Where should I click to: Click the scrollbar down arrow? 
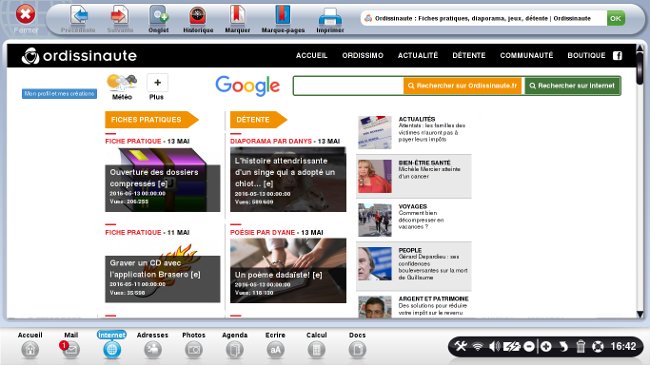(640, 314)
